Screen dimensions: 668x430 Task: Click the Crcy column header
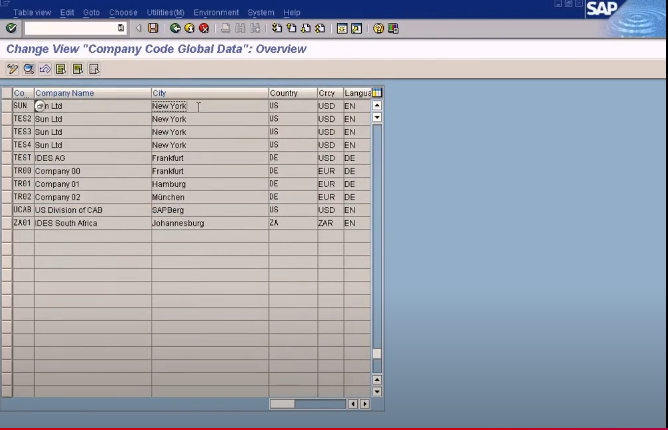point(330,93)
